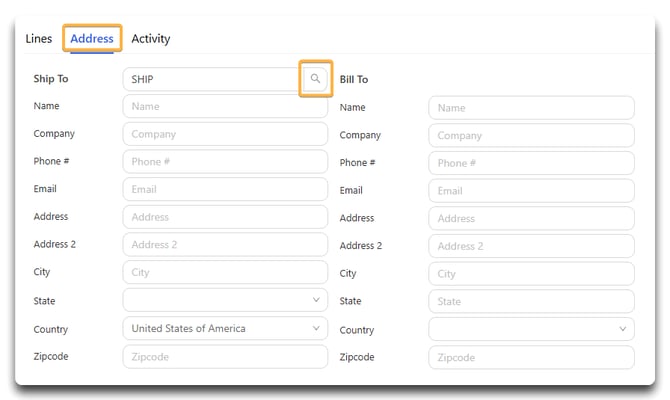The image size is (670, 400).
Task: Open the Activity tab
Action: (151, 39)
